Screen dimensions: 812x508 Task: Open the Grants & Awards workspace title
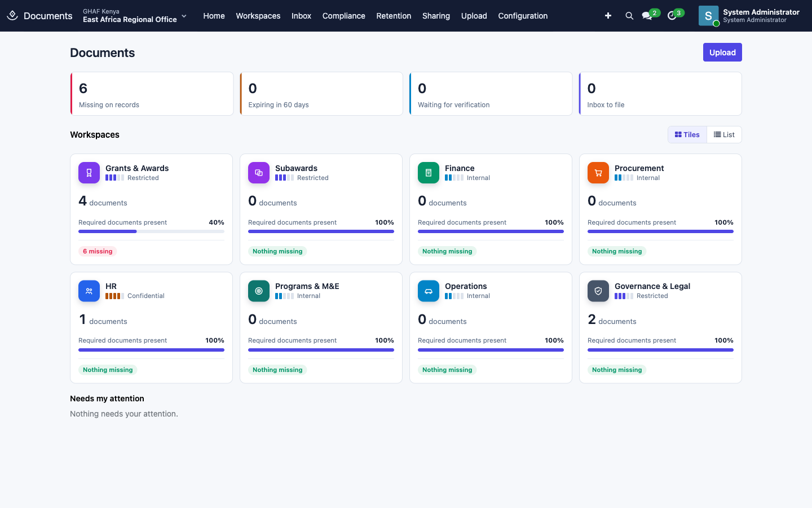coord(137,168)
